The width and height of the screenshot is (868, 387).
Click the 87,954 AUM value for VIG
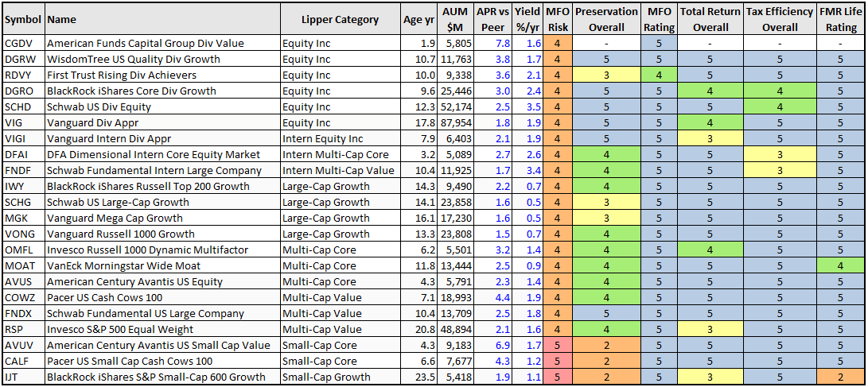coord(455,122)
